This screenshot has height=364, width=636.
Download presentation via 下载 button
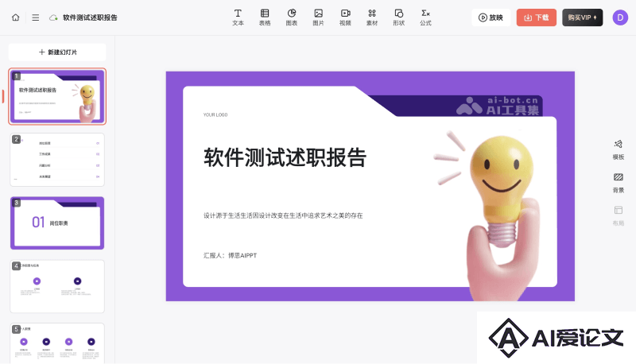coord(536,17)
